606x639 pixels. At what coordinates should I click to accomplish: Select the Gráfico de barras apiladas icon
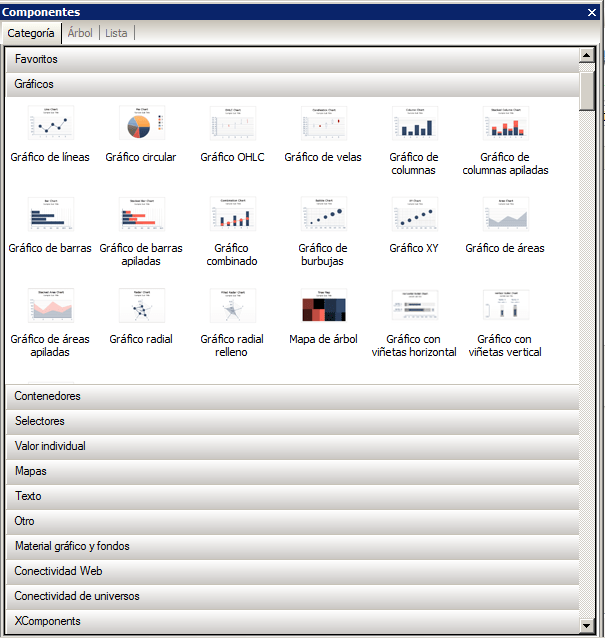[x=141, y=215]
